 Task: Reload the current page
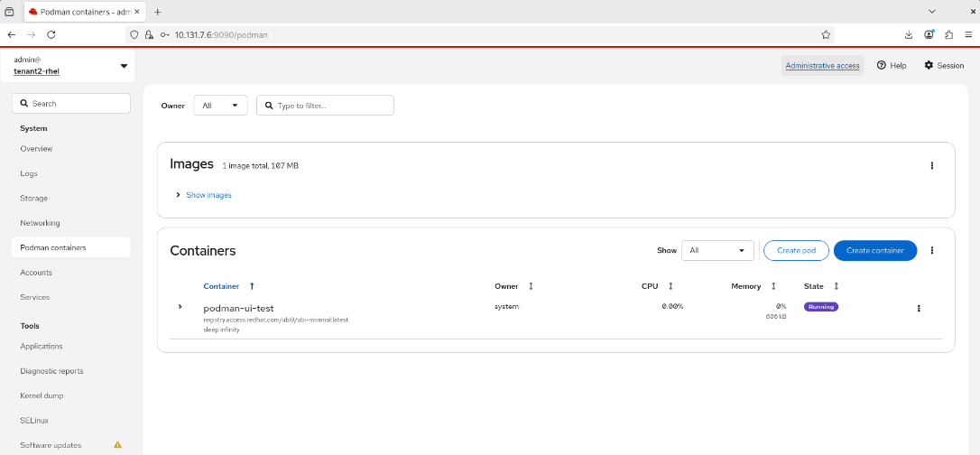(x=51, y=35)
